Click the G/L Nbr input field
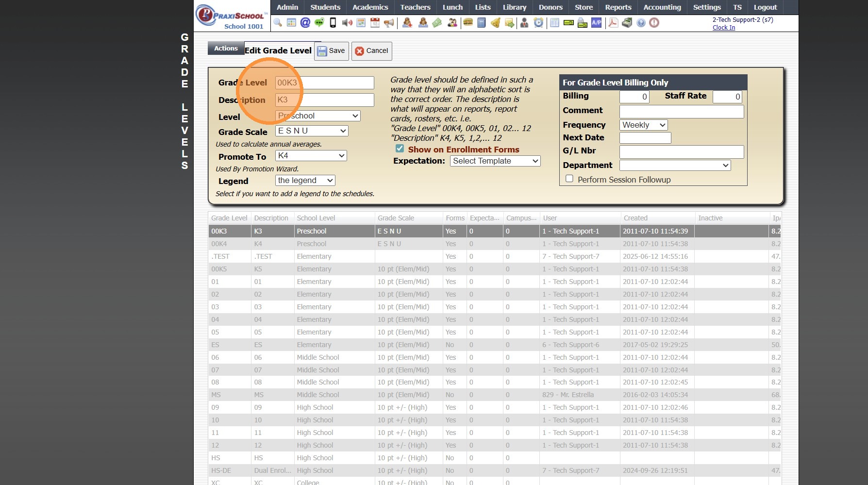868x485 pixels. [682, 152]
